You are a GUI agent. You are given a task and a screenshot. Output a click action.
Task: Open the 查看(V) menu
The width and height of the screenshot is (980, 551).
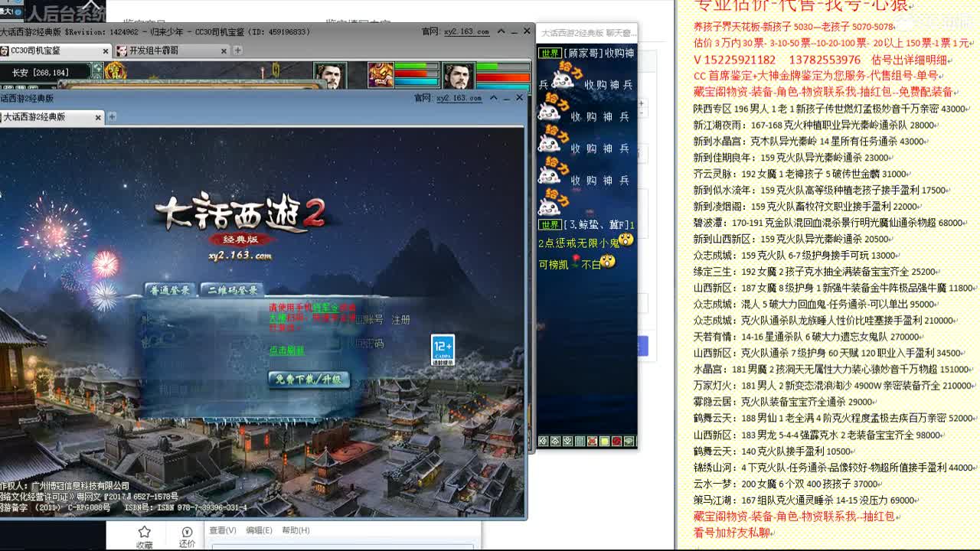point(223,530)
